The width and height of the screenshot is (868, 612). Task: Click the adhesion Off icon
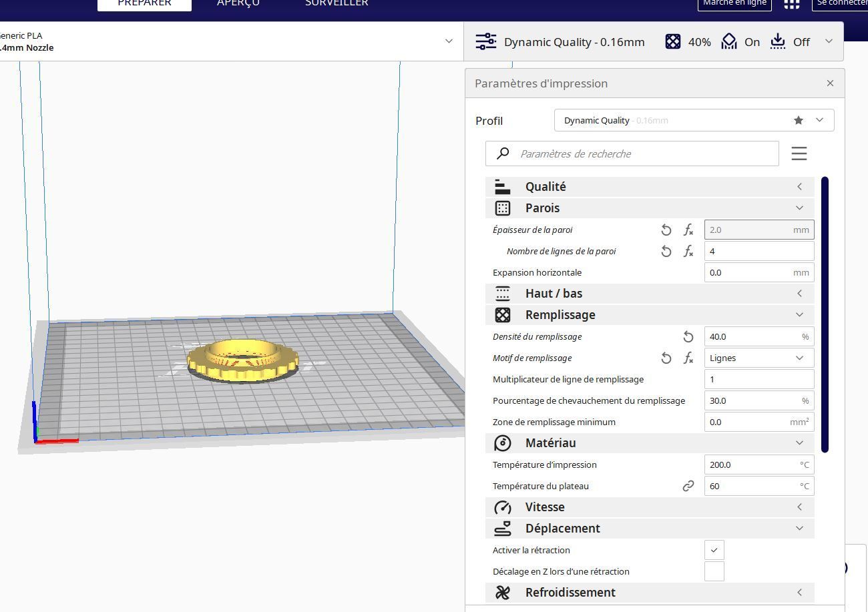click(778, 41)
